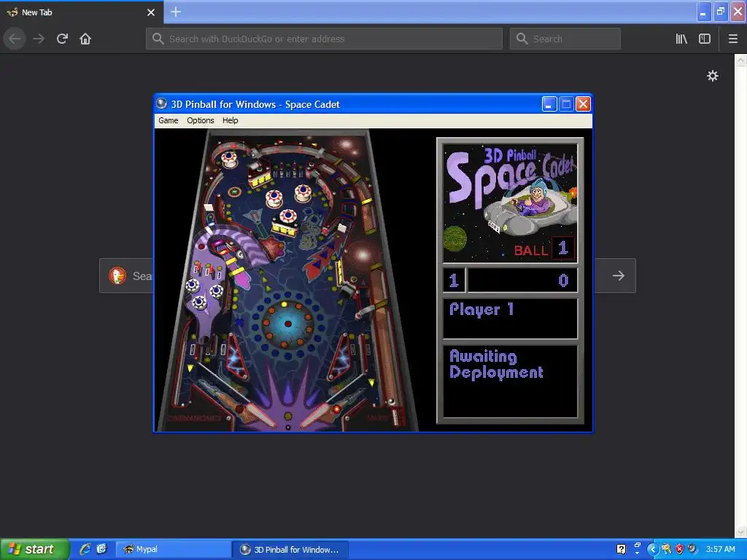Click the blue circular wormhole target on table
The width and height of the screenshot is (747, 560).
click(x=287, y=324)
